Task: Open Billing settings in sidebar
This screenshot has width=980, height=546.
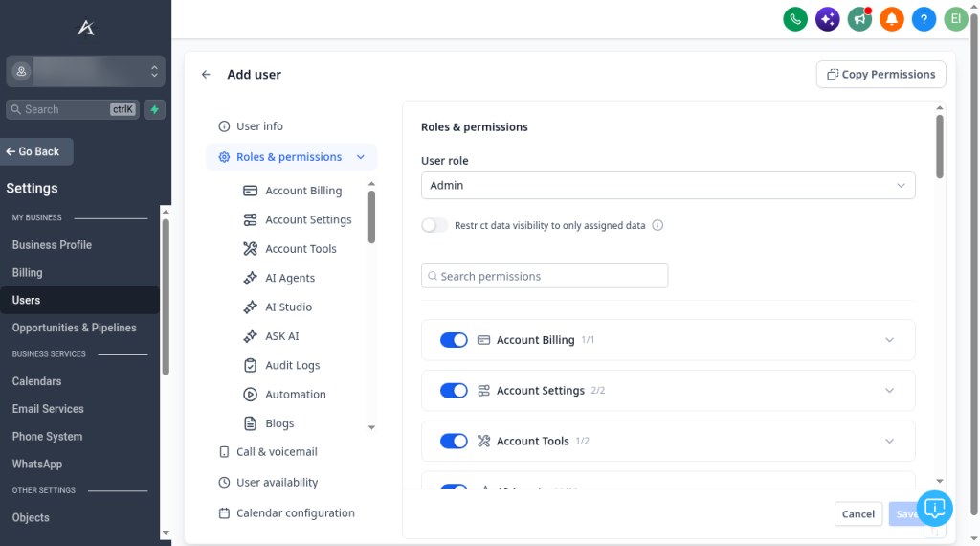Action: click(x=28, y=273)
